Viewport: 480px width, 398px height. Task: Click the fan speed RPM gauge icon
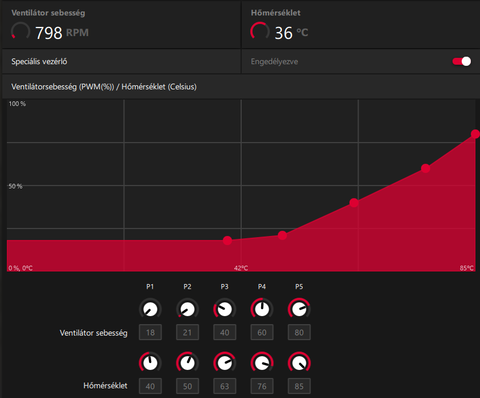coord(21,32)
